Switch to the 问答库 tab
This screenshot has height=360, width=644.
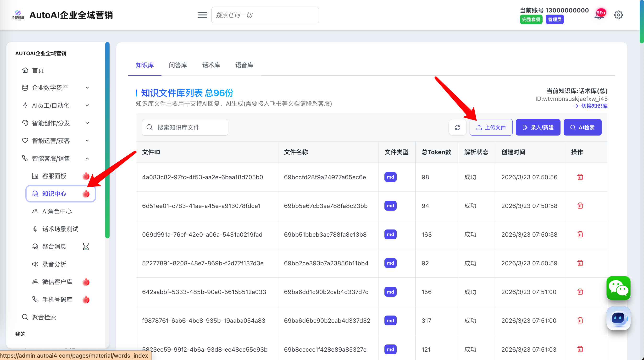pyautogui.click(x=178, y=65)
